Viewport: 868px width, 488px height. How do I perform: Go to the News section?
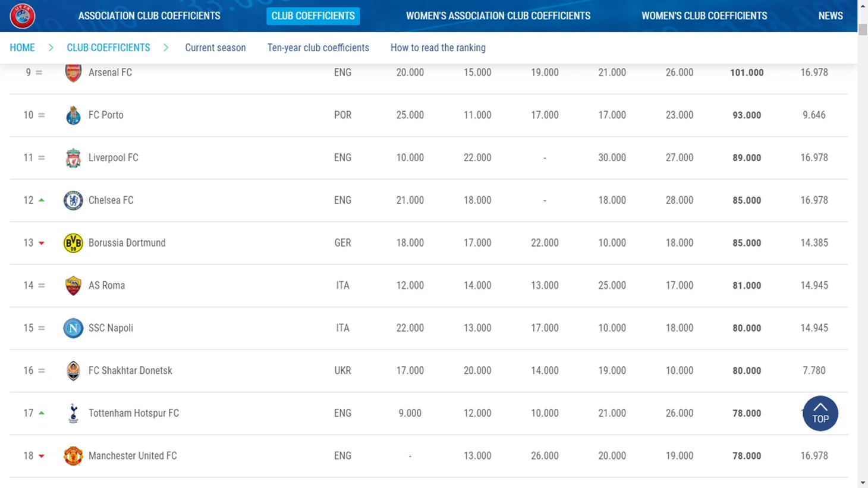831,16
